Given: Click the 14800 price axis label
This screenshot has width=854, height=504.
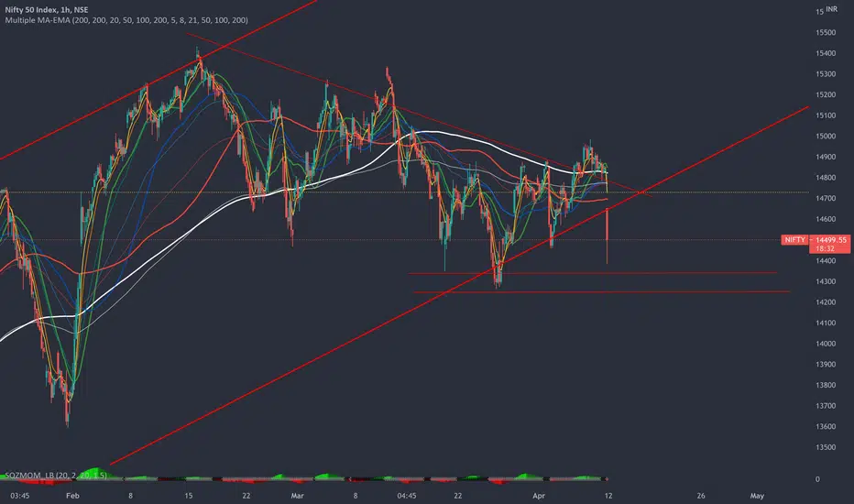Looking at the screenshot, I should coord(826,178).
